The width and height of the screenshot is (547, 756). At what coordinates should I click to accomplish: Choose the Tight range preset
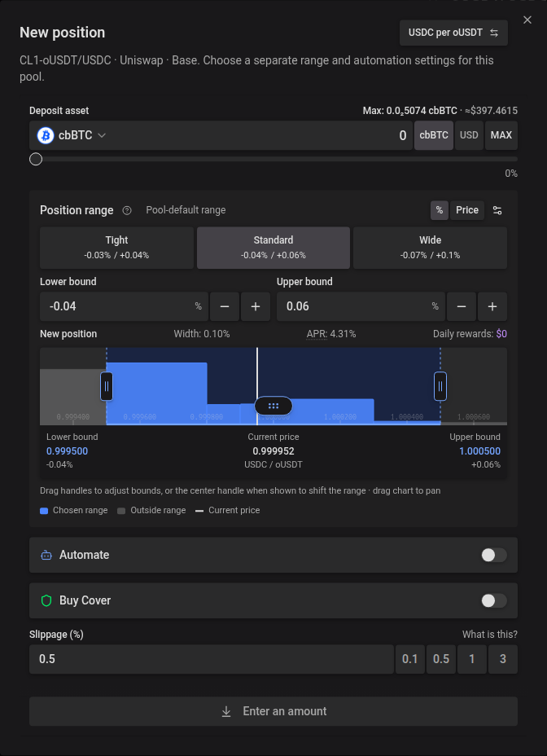[x=116, y=248]
